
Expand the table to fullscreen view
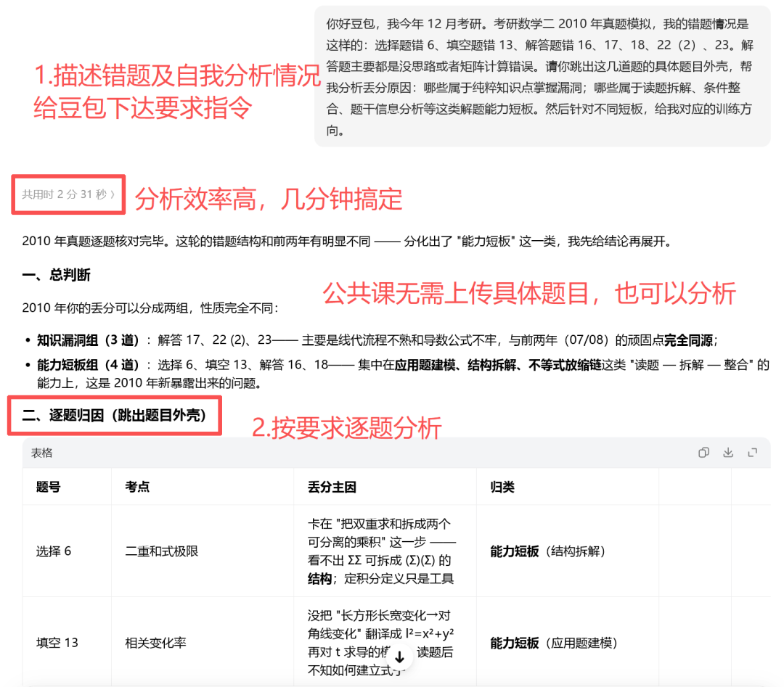pyautogui.click(x=752, y=453)
